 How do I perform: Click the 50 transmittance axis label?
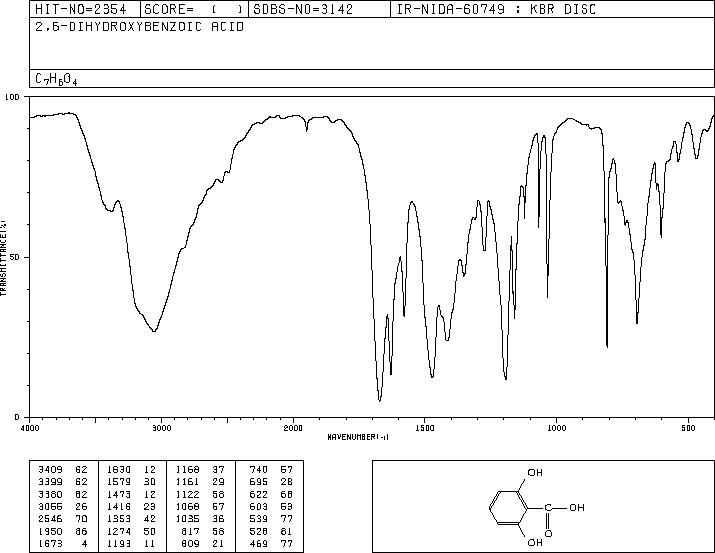pyautogui.click(x=15, y=257)
